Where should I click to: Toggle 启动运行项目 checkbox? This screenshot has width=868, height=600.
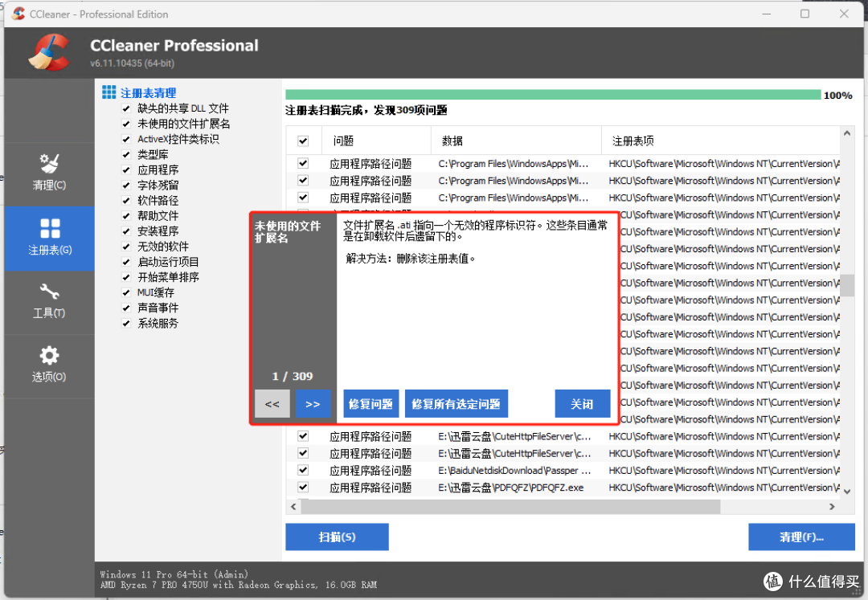pos(126,262)
